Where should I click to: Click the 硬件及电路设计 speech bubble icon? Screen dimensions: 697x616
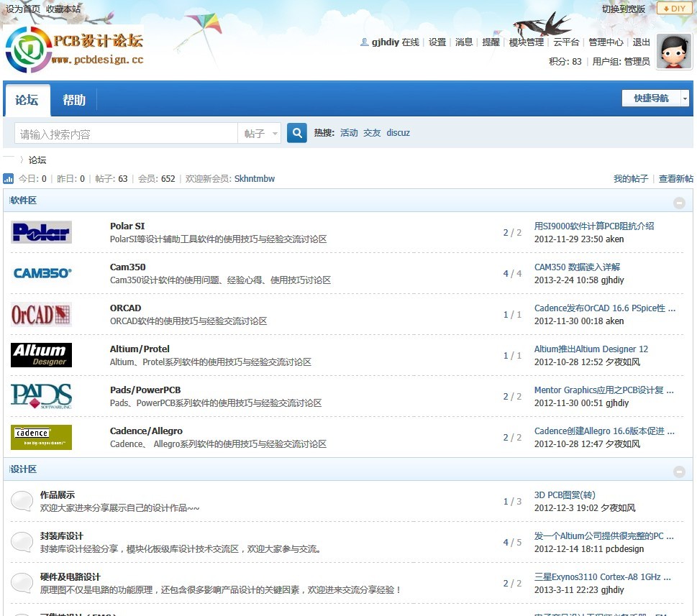[22, 583]
